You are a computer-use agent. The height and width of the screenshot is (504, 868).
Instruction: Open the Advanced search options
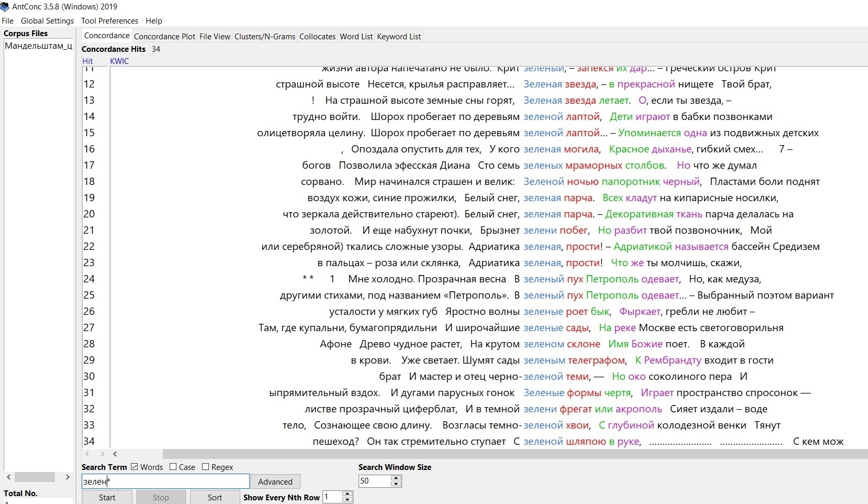click(275, 482)
